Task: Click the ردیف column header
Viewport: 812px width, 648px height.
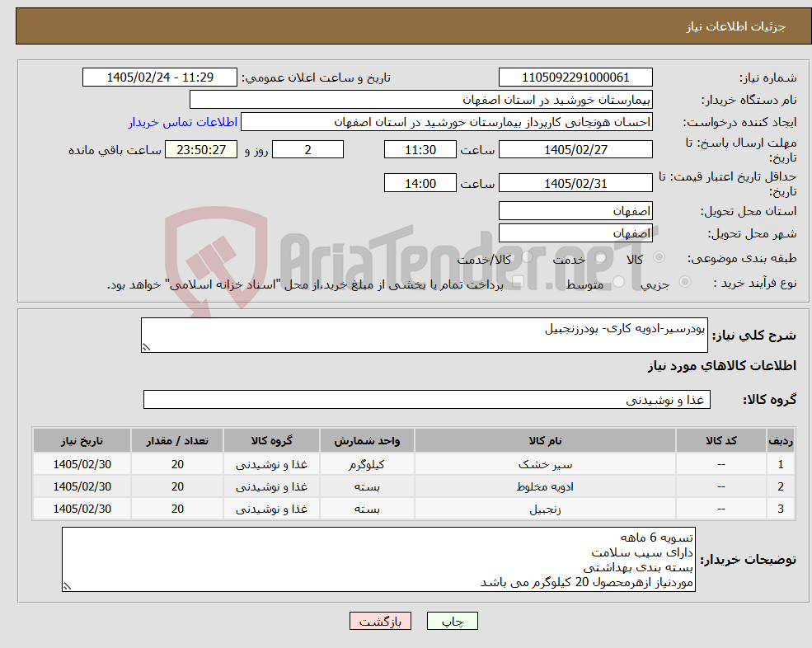Action: [780, 441]
